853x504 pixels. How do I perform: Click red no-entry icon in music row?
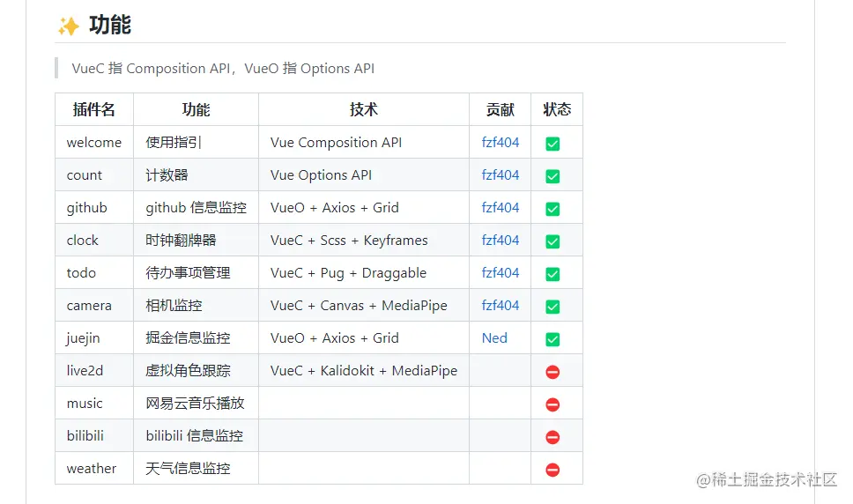[x=553, y=404]
